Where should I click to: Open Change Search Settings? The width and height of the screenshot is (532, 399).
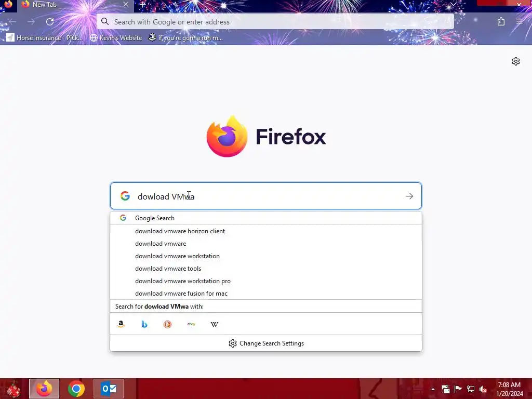[x=266, y=343]
